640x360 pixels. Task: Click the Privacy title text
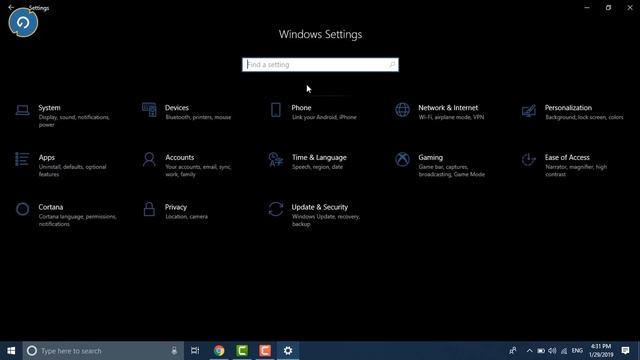tap(176, 207)
